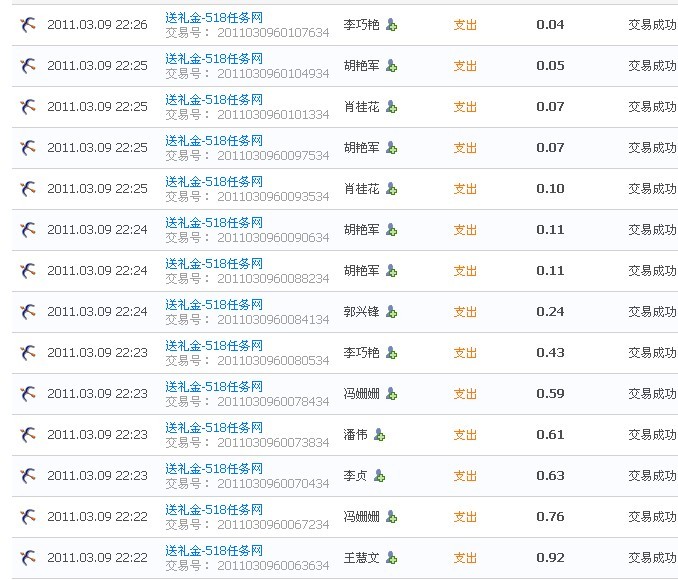Click transaction type icon in the 0.24 row

(x=28, y=312)
